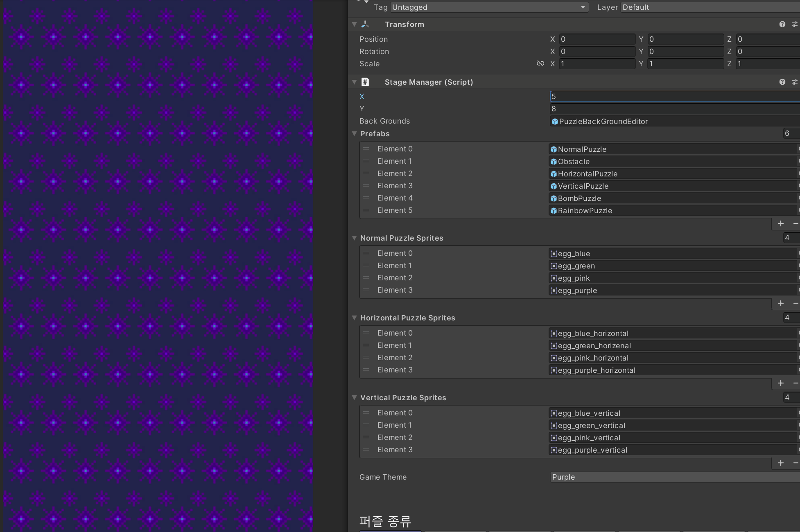Open Transform component help reference
Viewport: 800px width, 532px height.
pyautogui.click(x=782, y=25)
